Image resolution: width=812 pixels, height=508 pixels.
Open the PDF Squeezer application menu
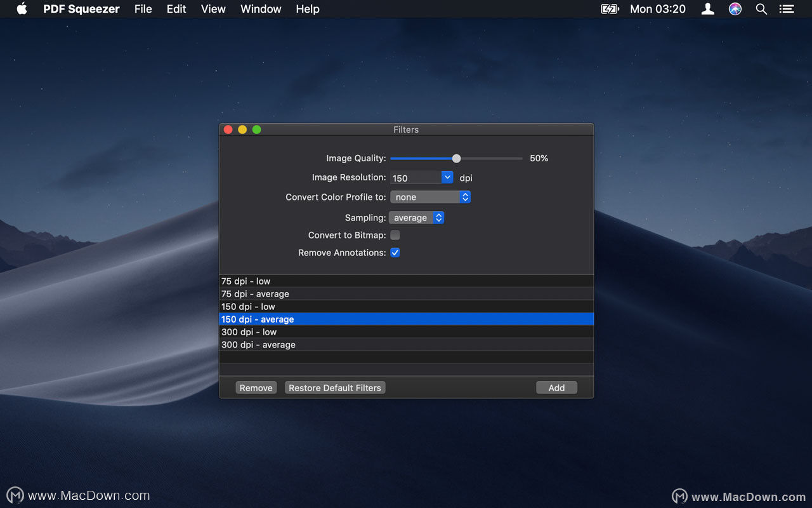pos(81,9)
